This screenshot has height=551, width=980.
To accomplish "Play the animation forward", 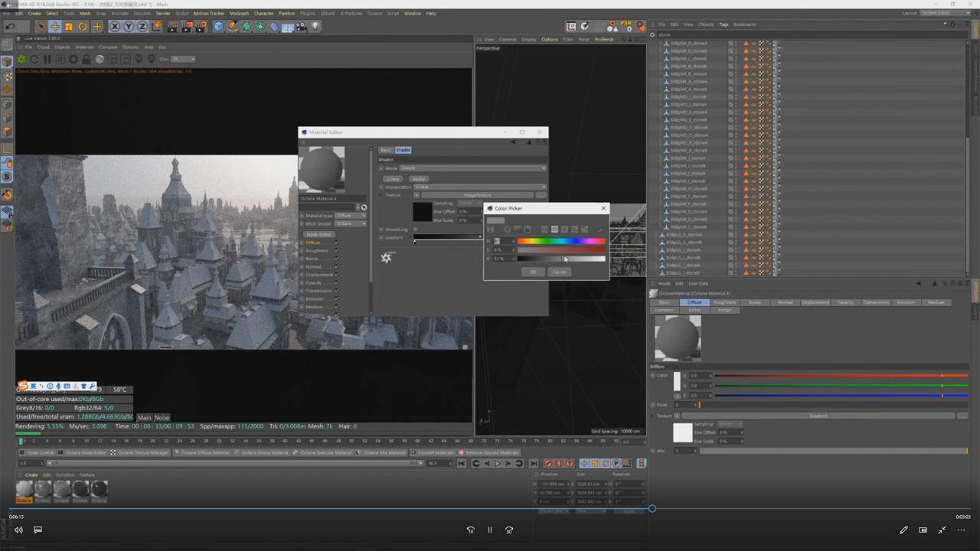I will [498, 463].
